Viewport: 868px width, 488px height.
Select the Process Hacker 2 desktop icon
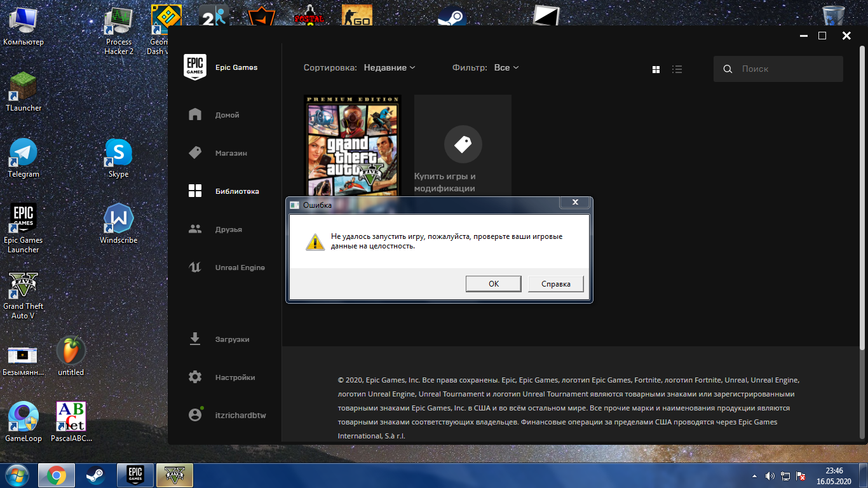(x=119, y=30)
